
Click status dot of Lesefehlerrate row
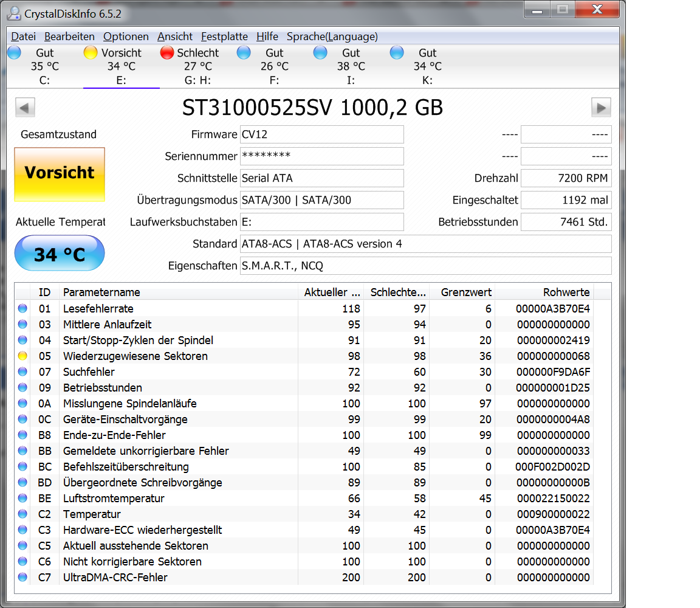click(x=22, y=308)
